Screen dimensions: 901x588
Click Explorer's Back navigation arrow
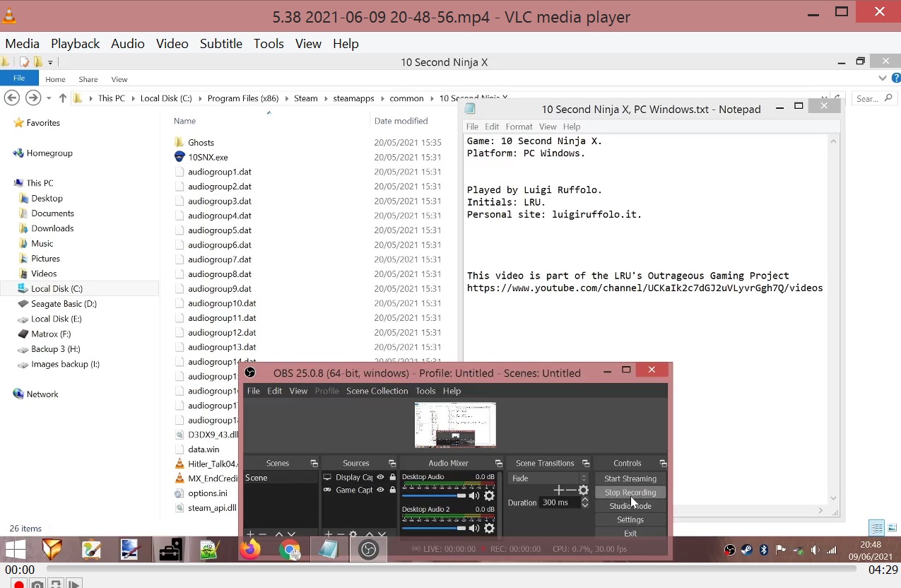(11, 98)
